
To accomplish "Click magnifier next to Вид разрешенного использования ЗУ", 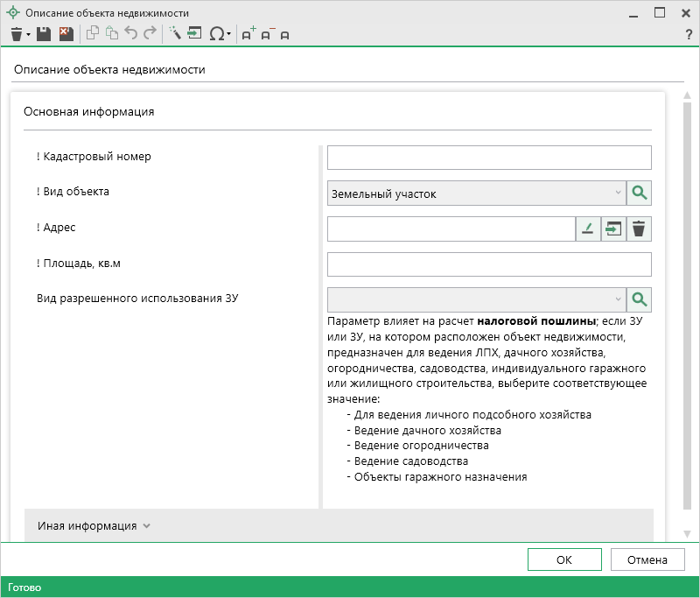I will coord(640,300).
